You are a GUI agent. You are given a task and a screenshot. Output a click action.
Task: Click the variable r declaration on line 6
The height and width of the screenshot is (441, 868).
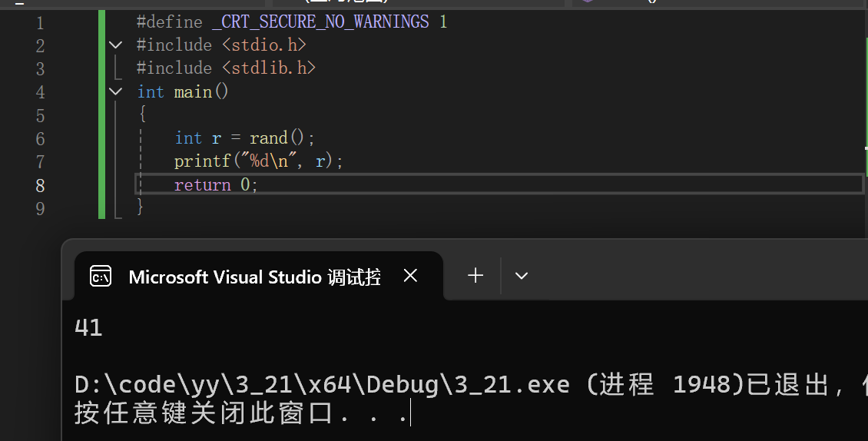pos(217,138)
